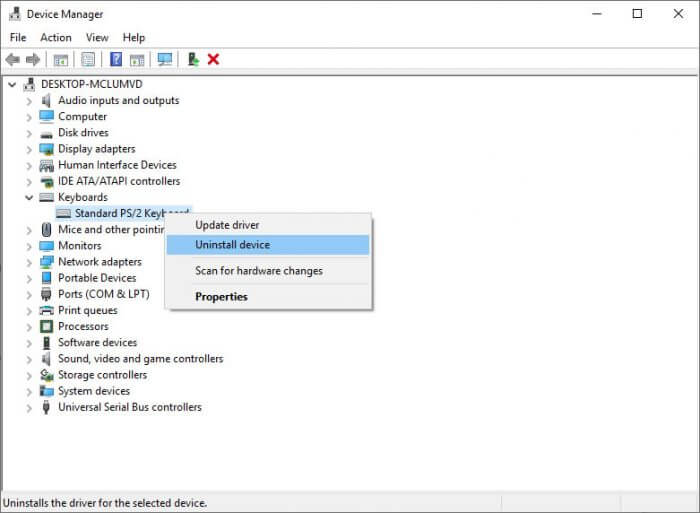This screenshot has height=513, width=700.
Task: Expand the Human Interface Devices chevron
Action: pyautogui.click(x=29, y=166)
